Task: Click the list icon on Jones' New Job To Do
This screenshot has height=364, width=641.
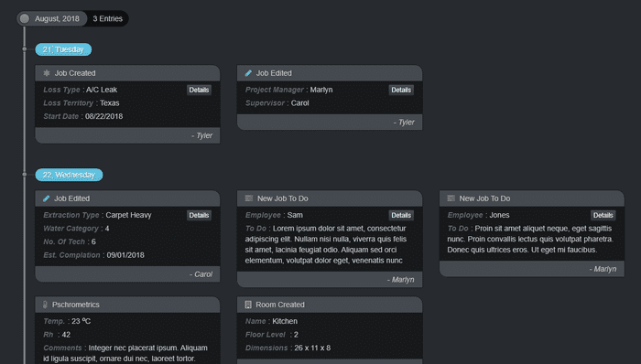Action: [x=451, y=198]
